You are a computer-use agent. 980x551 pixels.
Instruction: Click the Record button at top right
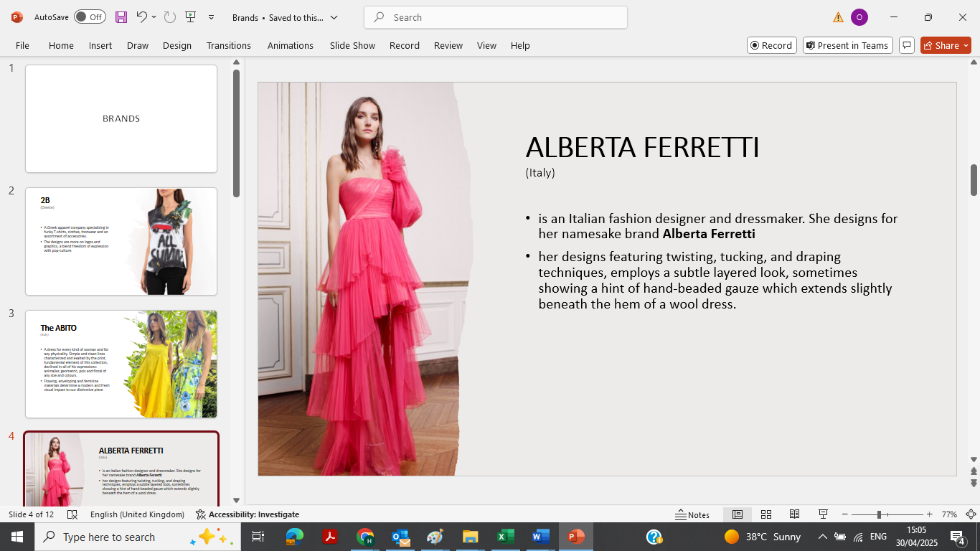(x=771, y=45)
